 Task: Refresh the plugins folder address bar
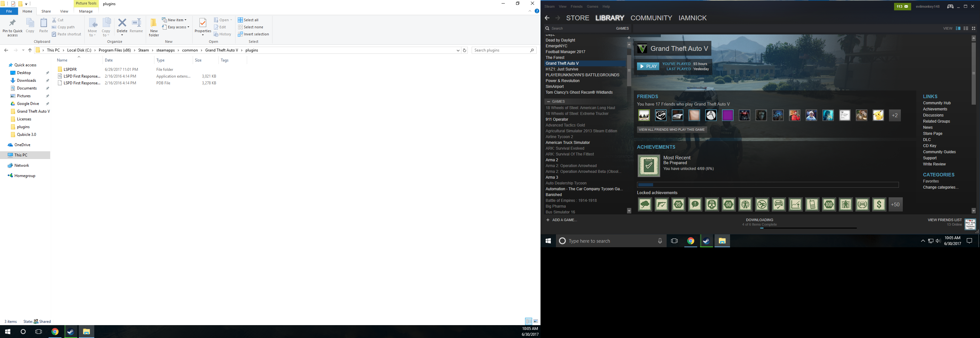pyautogui.click(x=465, y=50)
